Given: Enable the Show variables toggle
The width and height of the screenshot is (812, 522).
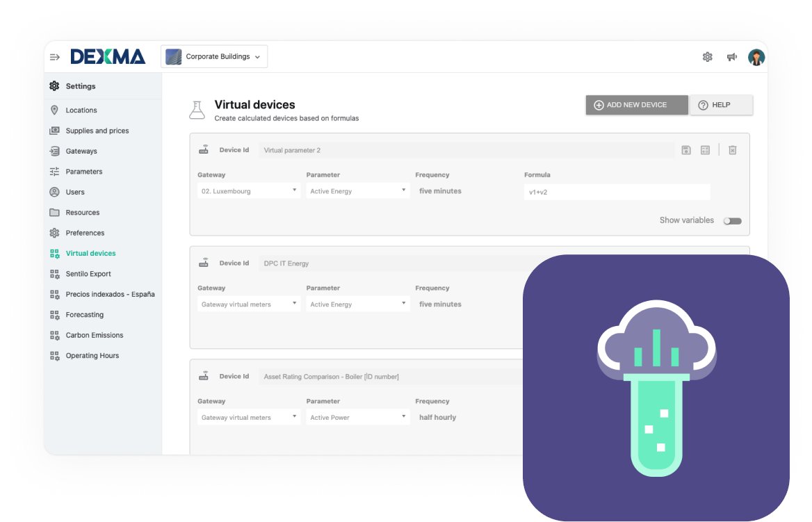Looking at the screenshot, I should coord(732,220).
